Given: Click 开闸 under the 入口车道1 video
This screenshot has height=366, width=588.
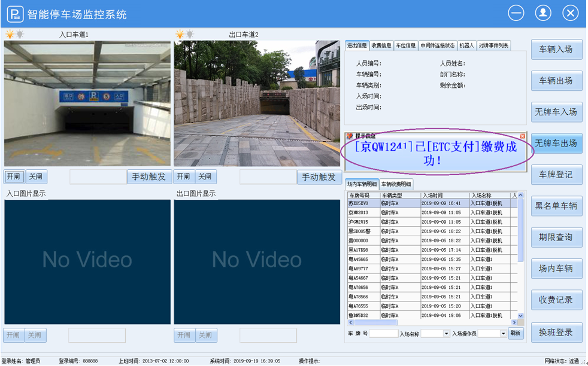Looking at the screenshot, I should tap(14, 176).
